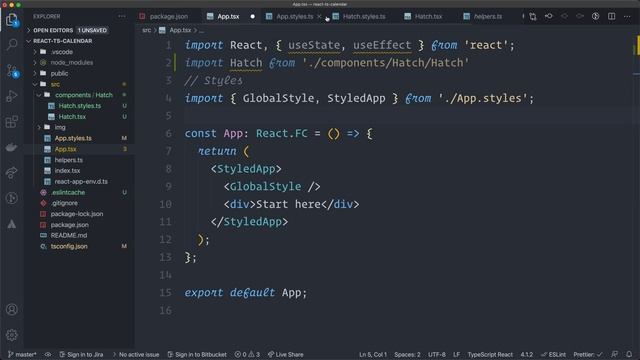The image size is (640, 360).
Task: Select App.tsx in the file tree
Action: point(65,149)
